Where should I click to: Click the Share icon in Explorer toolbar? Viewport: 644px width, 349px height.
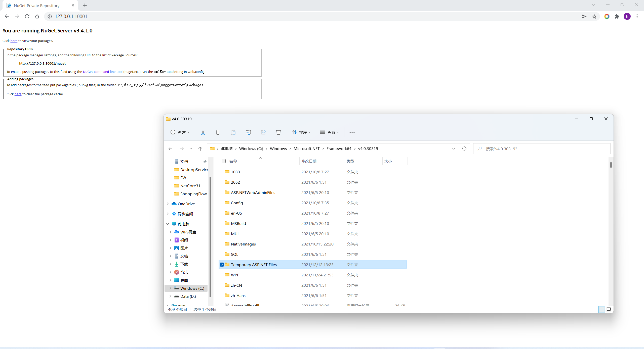coord(263,132)
